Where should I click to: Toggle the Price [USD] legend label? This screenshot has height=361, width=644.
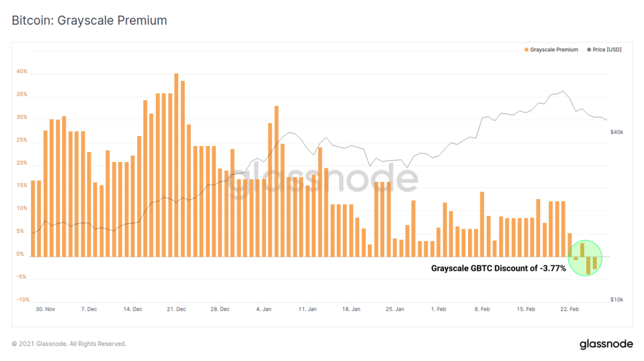(x=607, y=50)
